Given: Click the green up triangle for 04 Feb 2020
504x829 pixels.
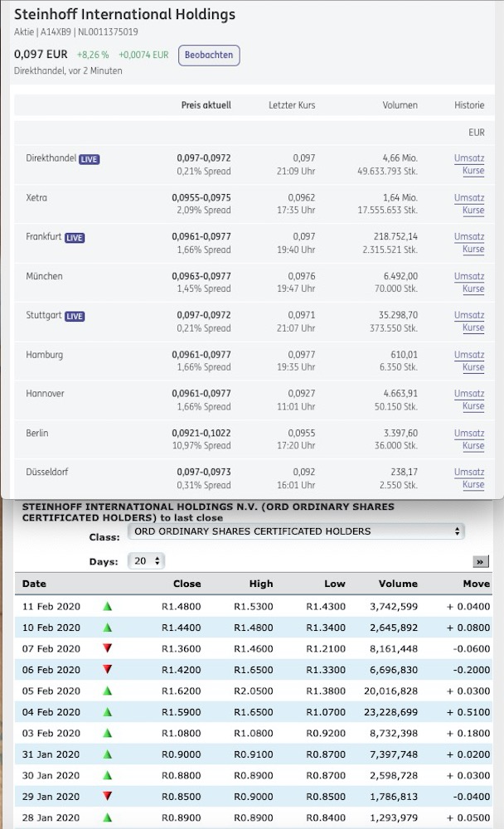Looking at the screenshot, I should [106, 713].
